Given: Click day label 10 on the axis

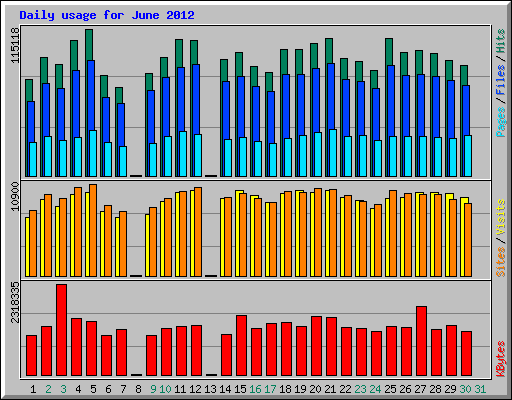Looking at the screenshot, I should coord(165,389).
